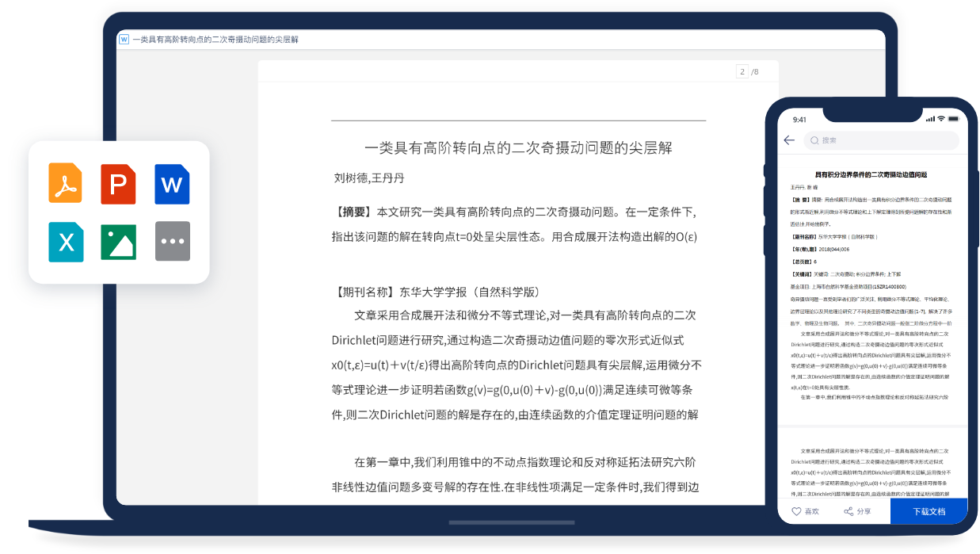Tap the magnifier icon in phone search bar
The image size is (980, 554).
pyautogui.click(x=814, y=140)
